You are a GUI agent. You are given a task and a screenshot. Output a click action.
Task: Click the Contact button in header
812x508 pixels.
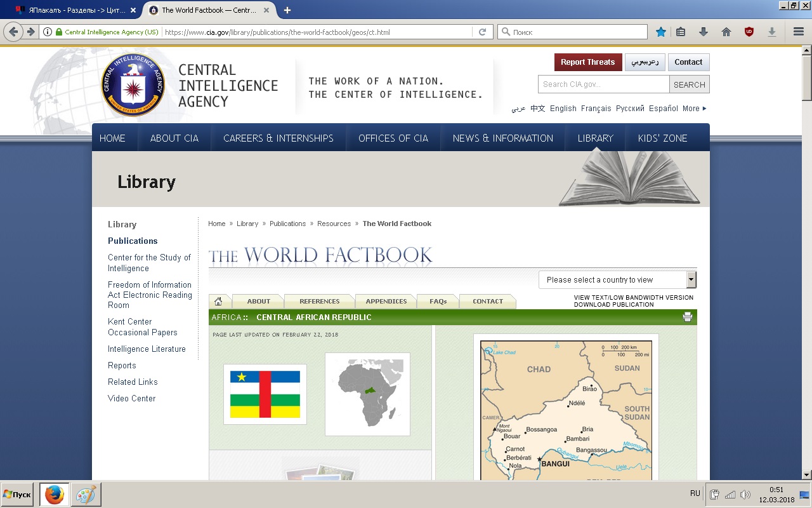(x=688, y=62)
